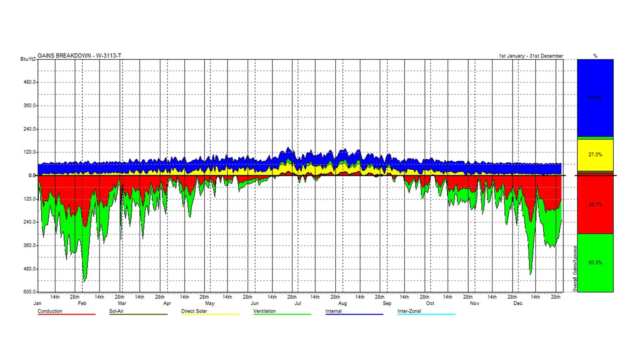Click the May month label
This screenshot has height=362, width=644.
click(210, 303)
